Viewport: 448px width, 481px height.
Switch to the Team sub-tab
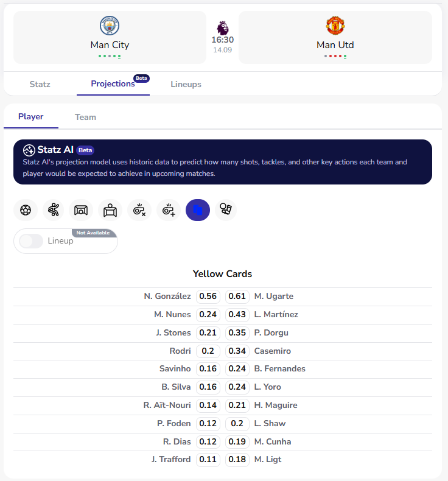tap(85, 117)
